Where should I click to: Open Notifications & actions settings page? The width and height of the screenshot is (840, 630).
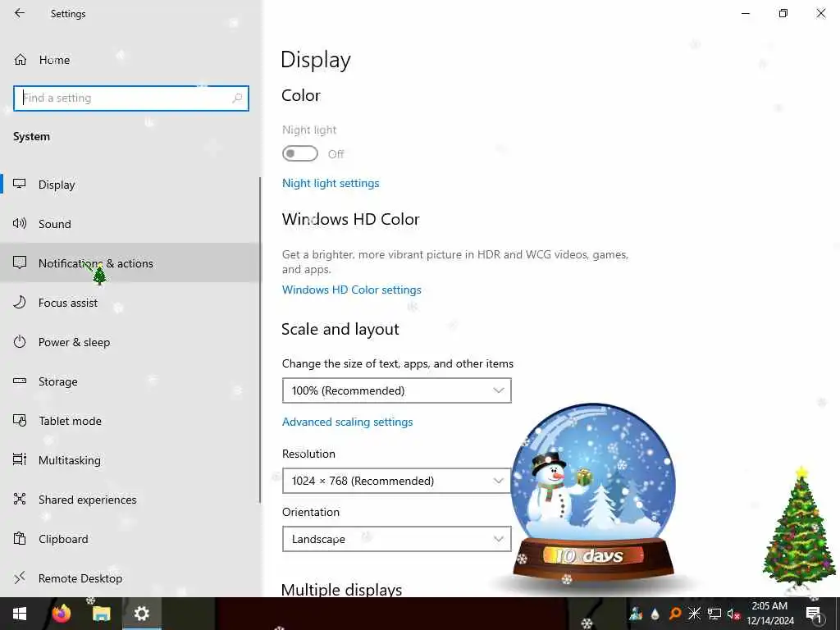(x=130, y=262)
